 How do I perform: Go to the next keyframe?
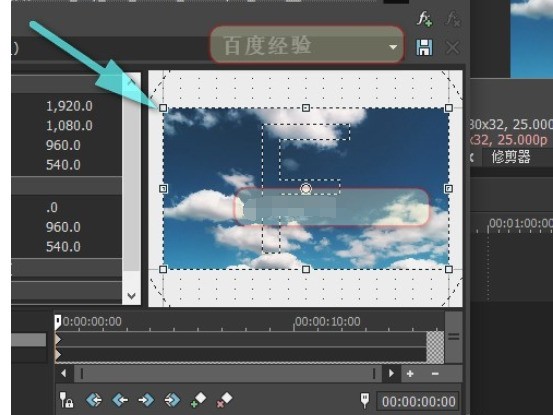146,400
